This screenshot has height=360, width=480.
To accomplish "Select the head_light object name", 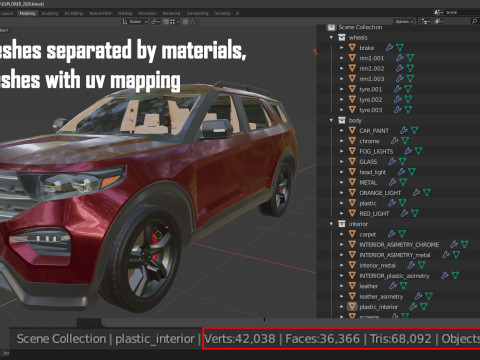I will (372, 172).
